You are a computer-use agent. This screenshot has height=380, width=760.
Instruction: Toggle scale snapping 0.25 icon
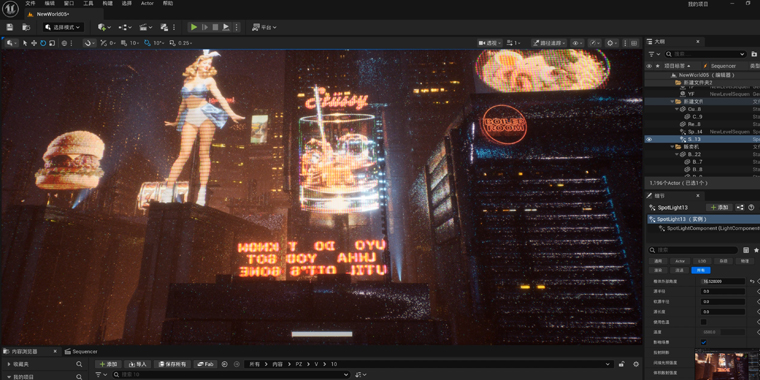172,43
